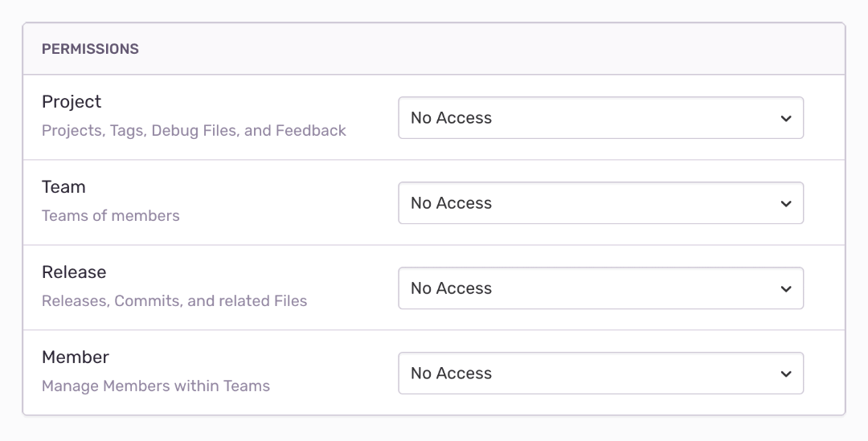This screenshot has height=441, width=868.
Task: Click the chevron arrow in the Member dropdown
Action: pyautogui.click(x=786, y=374)
